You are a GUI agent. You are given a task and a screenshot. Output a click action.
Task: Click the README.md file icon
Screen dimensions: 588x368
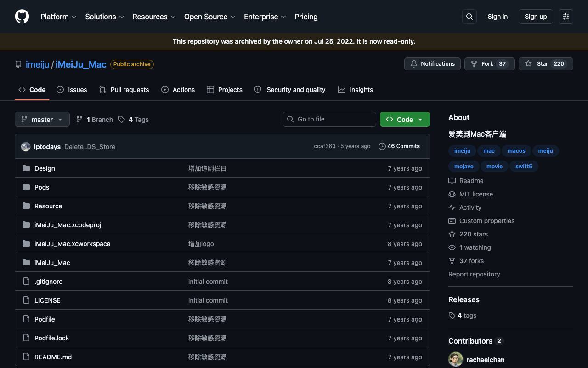coord(26,357)
